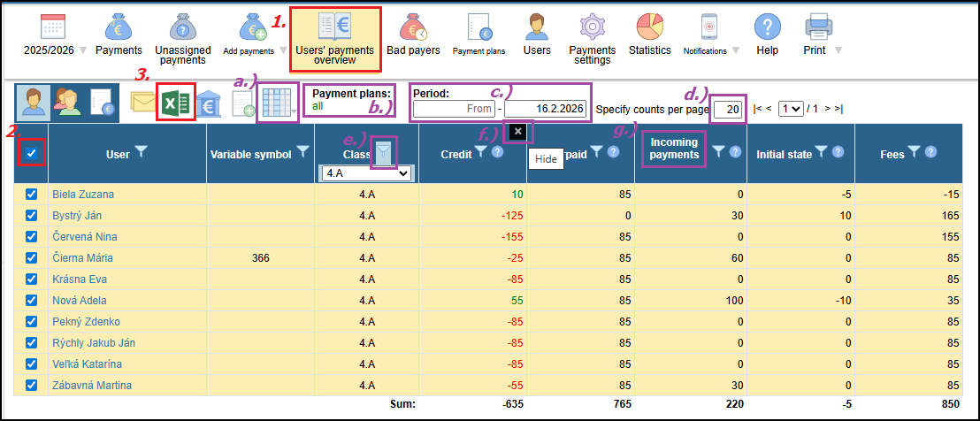Toggle the select-all checkbox in header
Image resolution: width=980 pixels, height=421 pixels.
click(x=32, y=154)
